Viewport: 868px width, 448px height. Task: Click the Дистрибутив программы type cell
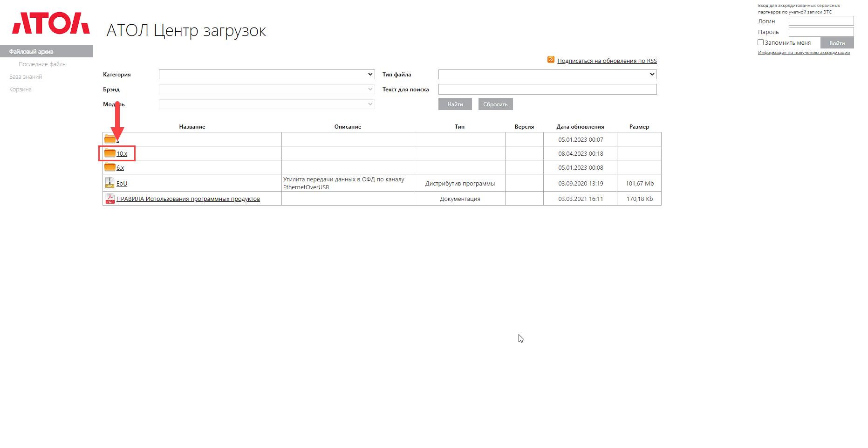click(460, 183)
